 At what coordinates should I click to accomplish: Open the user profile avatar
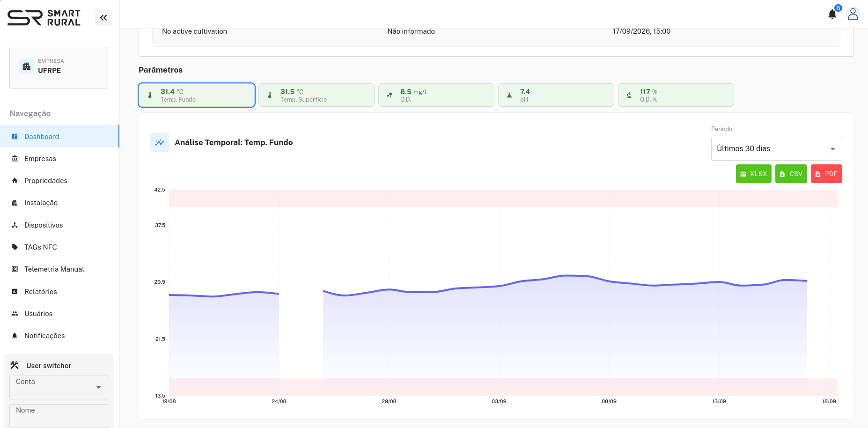point(853,14)
